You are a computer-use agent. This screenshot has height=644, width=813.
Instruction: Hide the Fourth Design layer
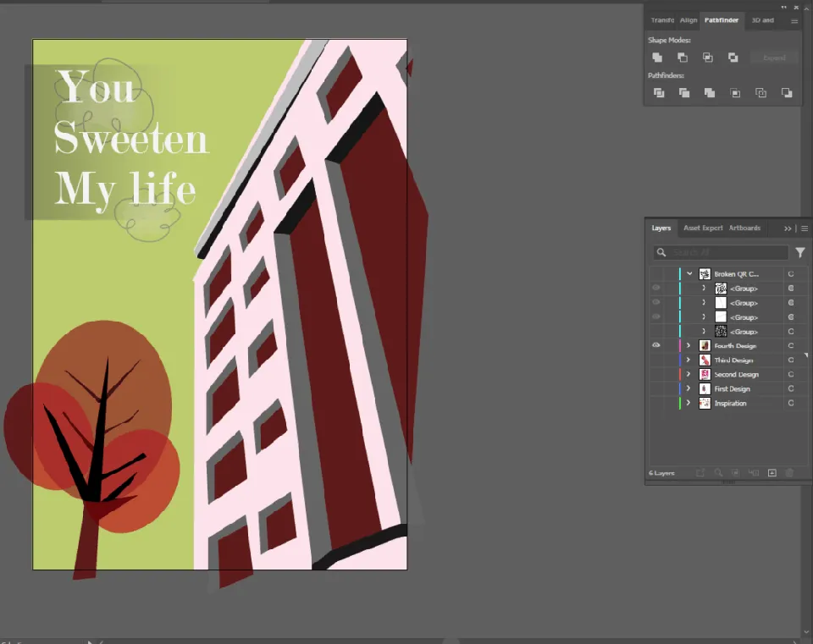(x=655, y=345)
